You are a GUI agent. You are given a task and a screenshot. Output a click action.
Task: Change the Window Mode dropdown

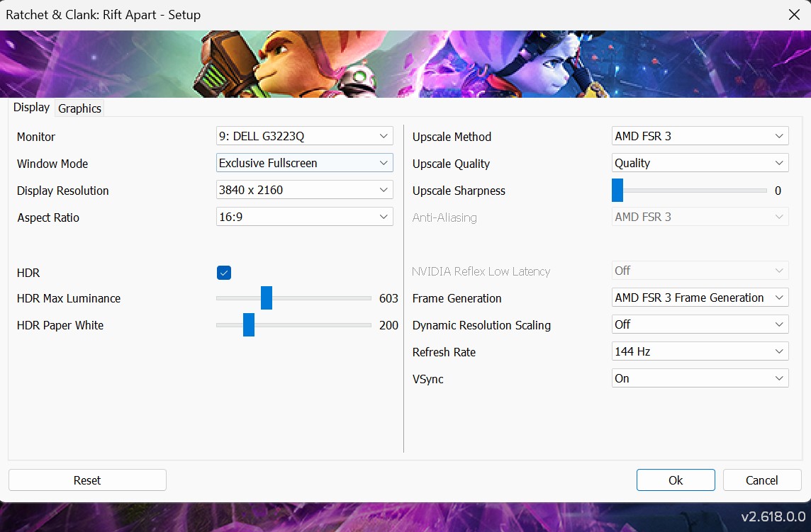pos(305,163)
